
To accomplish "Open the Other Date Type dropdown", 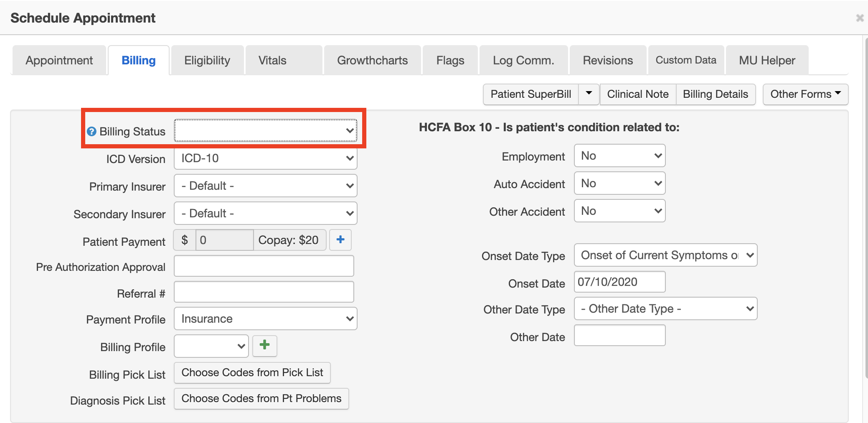I will coord(666,308).
